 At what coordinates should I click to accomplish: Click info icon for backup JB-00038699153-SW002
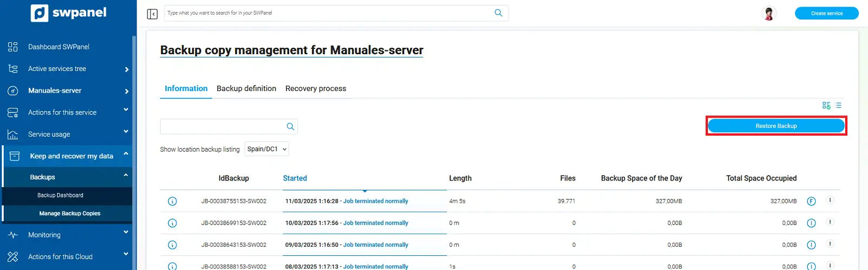pyautogui.click(x=173, y=223)
